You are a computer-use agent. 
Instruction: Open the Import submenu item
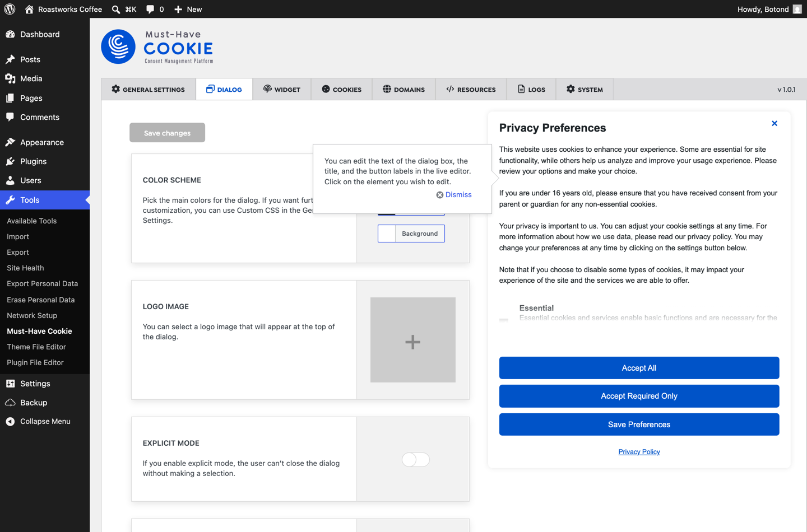(x=18, y=236)
